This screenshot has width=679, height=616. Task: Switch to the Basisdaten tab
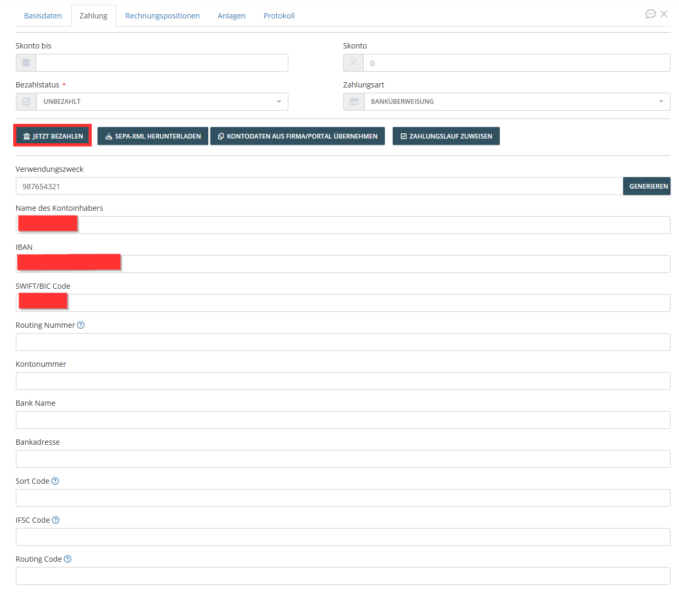(43, 16)
